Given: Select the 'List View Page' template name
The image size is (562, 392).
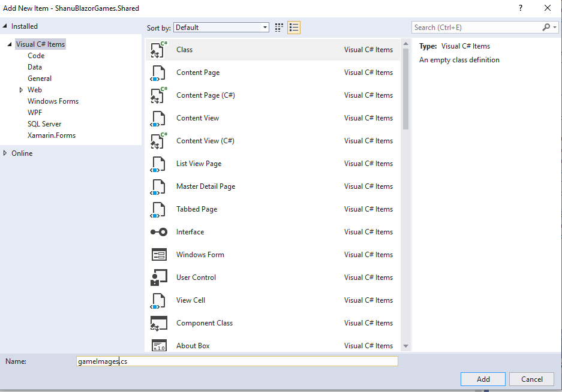Looking at the screenshot, I should (x=199, y=164).
